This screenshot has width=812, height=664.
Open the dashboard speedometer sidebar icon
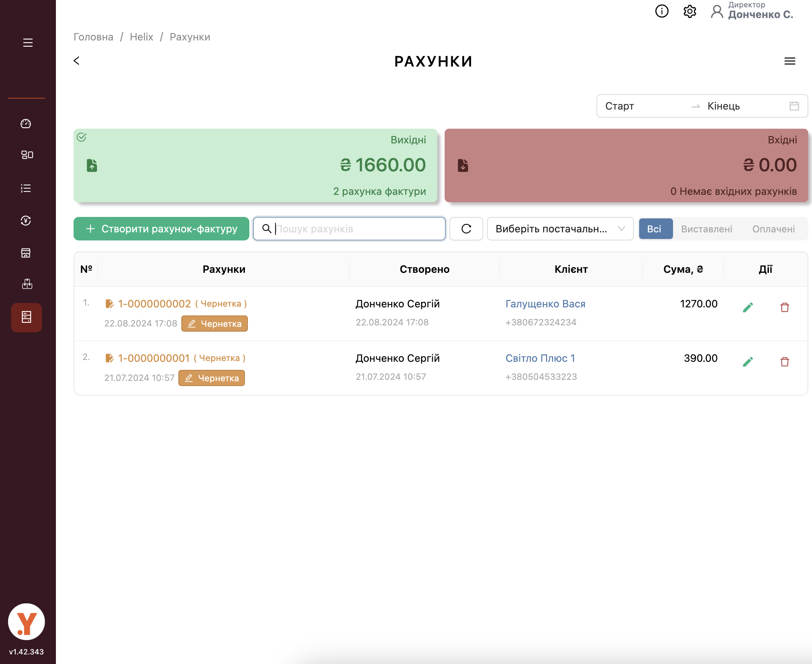click(x=26, y=124)
